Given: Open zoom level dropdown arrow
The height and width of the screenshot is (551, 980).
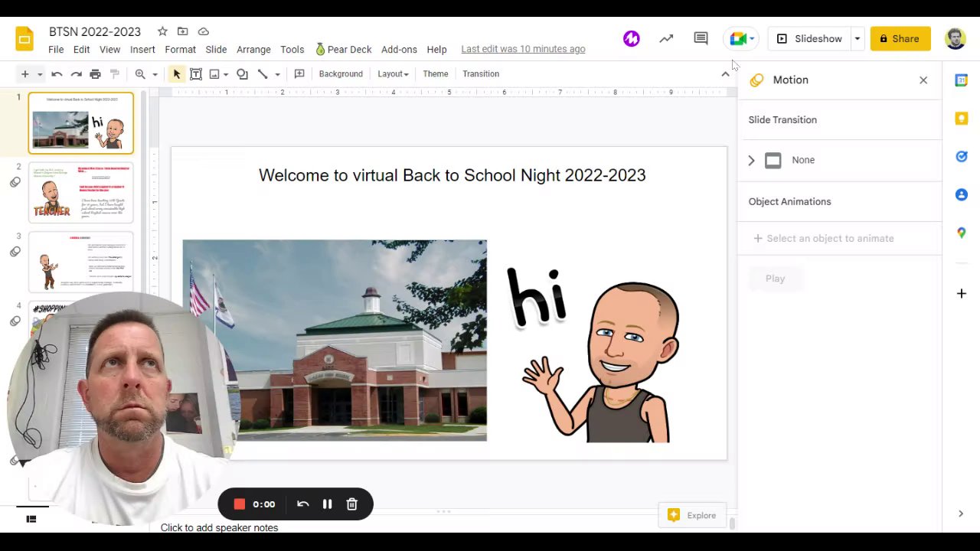Looking at the screenshot, I should (x=155, y=74).
